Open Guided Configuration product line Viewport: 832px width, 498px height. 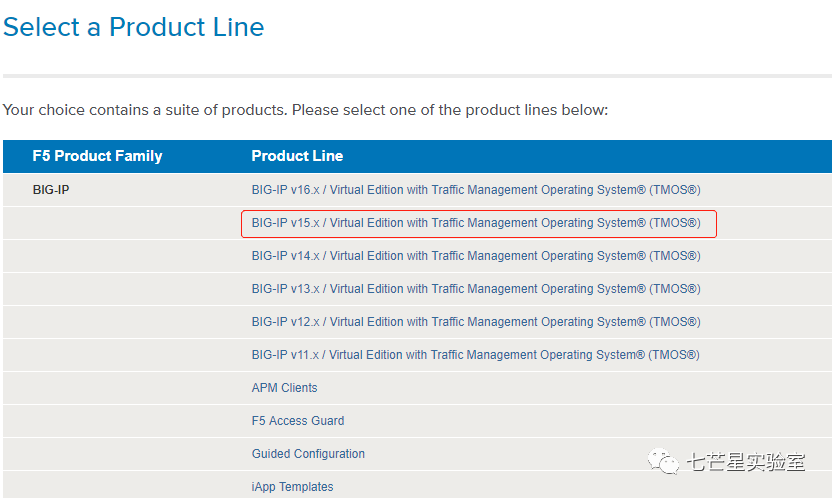[308, 454]
